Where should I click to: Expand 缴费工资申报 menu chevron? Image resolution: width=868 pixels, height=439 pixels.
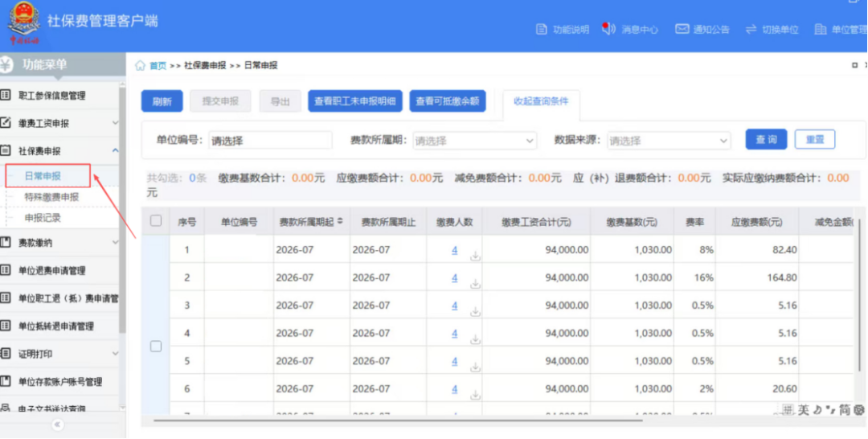(115, 122)
